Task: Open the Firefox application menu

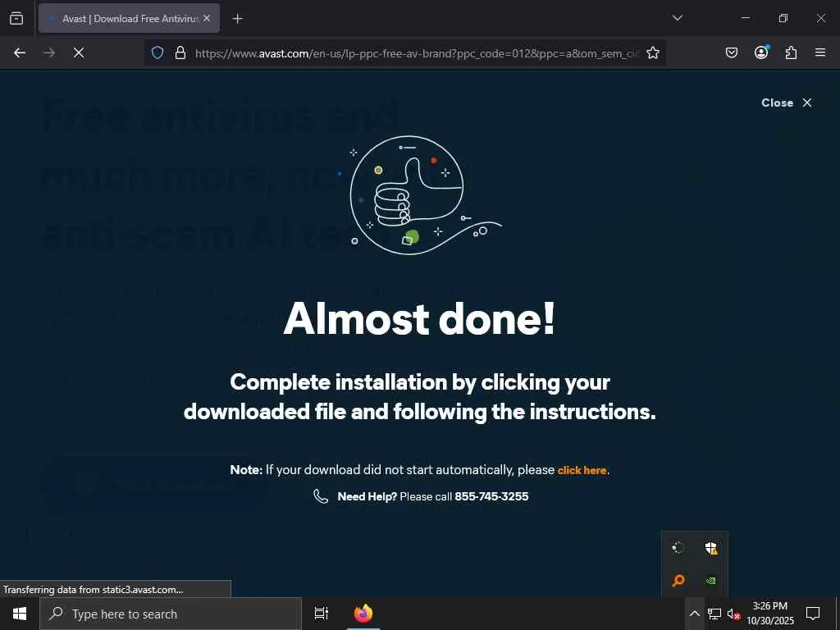Action: point(820,52)
